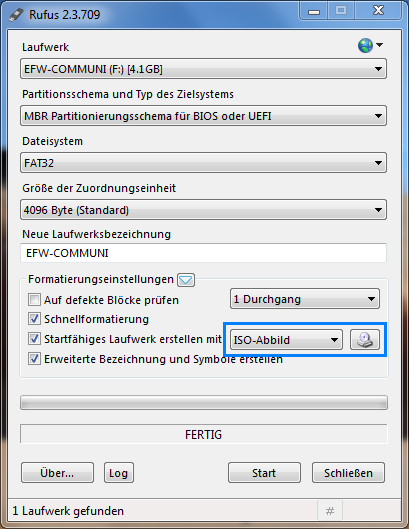This screenshot has height=529, width=409.
Task: Uncheck Erweiterte Bezeichnung und Symbole erstellen
Action: pos(34,359)
